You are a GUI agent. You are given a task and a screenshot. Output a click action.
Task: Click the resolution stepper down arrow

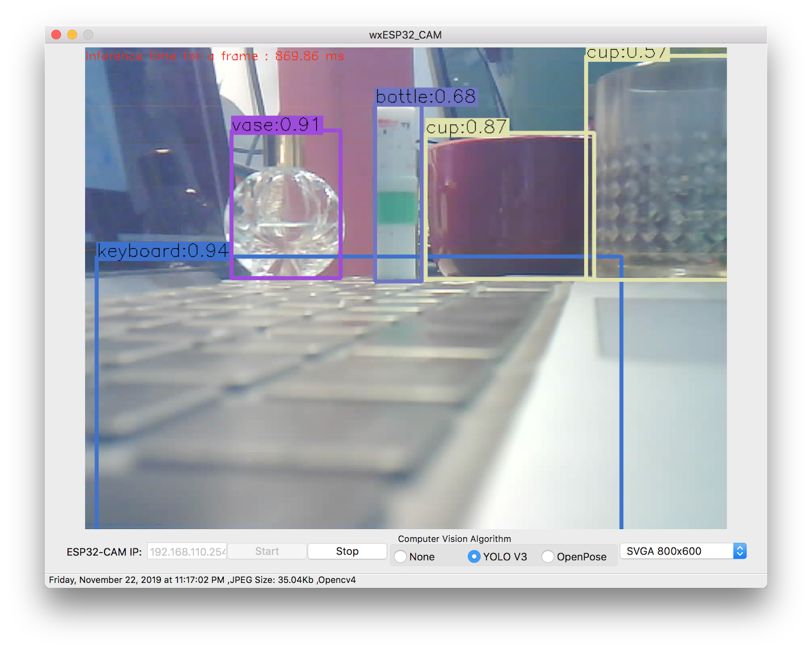(740, 555)
